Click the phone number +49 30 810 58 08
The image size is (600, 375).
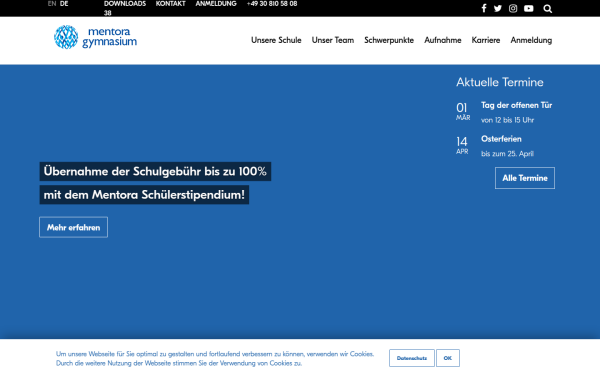tap(272, 4)
